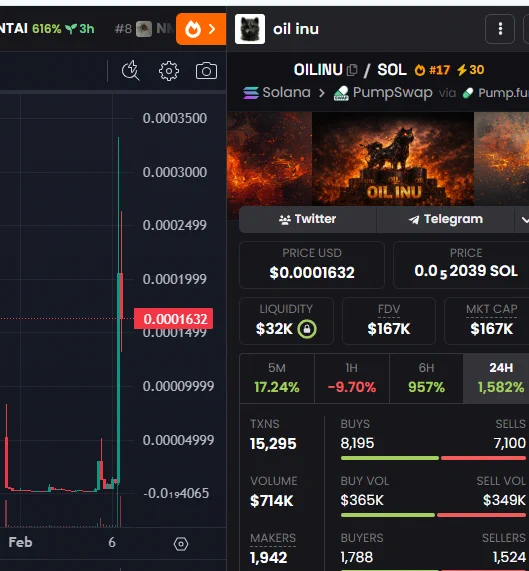Screen dimensions: 529x571
Task: Click the TXNS 15,295 value
Action: 273,444
